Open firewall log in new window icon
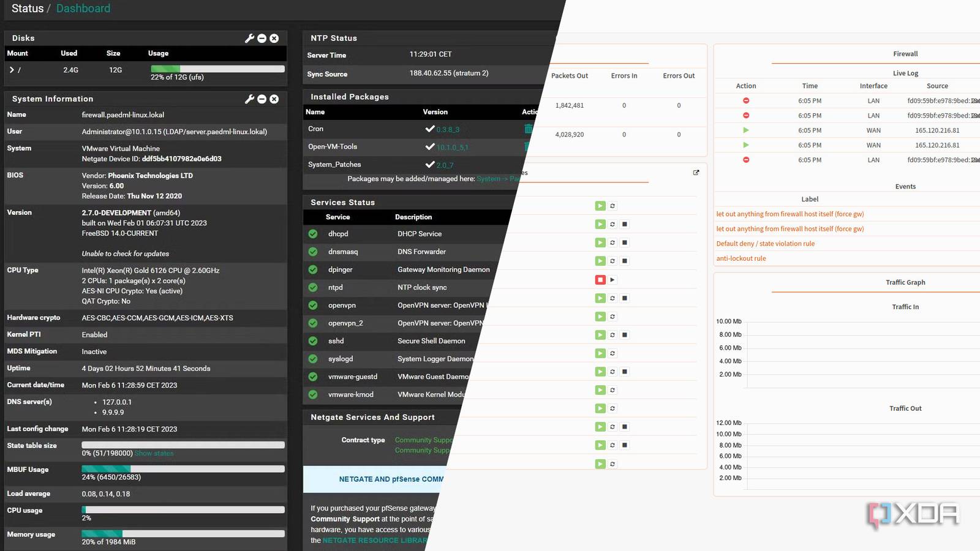This screenshot has height=551, width=980. point(696,172)
